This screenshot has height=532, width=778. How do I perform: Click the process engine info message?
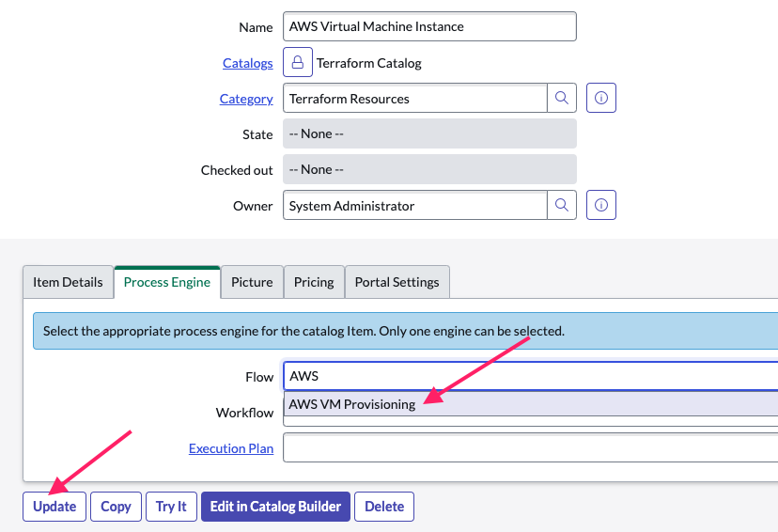tap(405, 331)
